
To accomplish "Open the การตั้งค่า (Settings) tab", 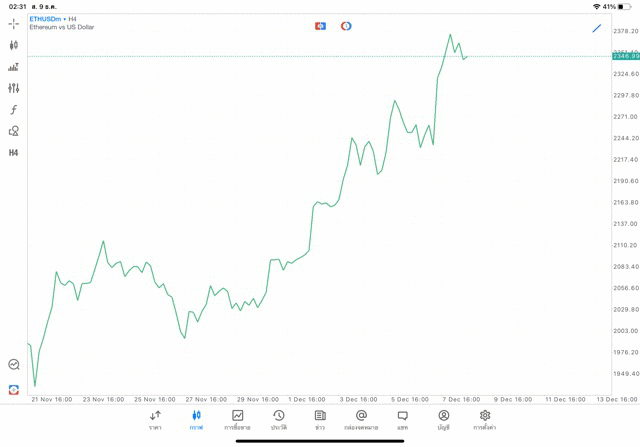I will [x=485, y=420].
